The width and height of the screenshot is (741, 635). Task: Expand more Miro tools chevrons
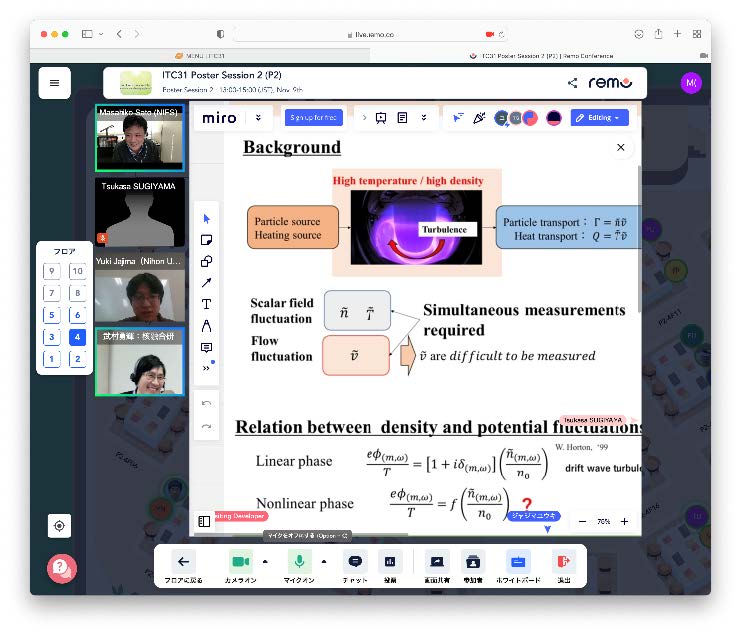pyautogui.click(x=206, y=369)
